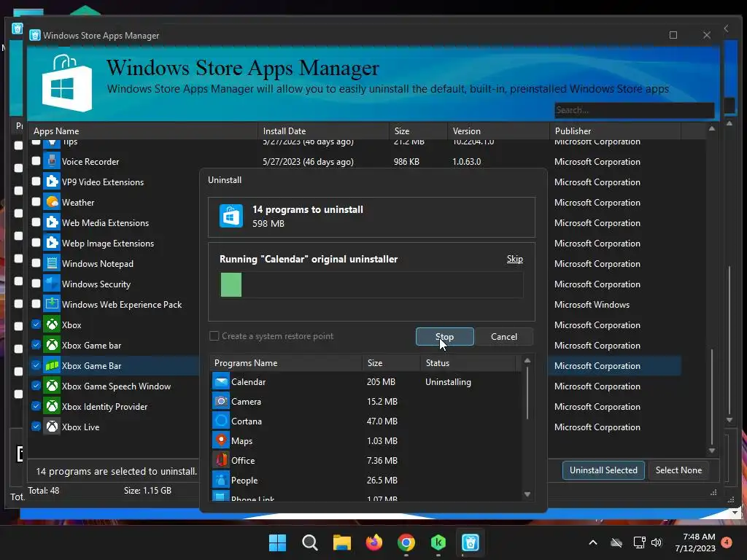Check the Windows Security checkbox

pos(36,284)
